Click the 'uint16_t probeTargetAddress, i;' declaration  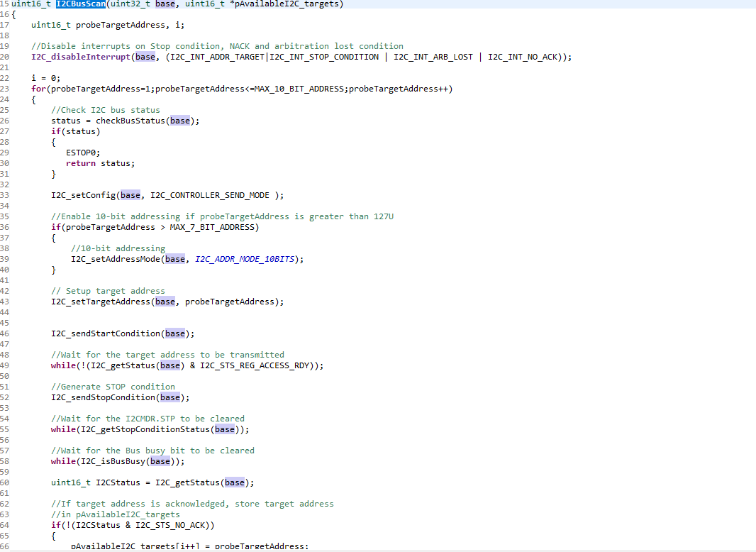pyautogui.click(x=108, y=25)
